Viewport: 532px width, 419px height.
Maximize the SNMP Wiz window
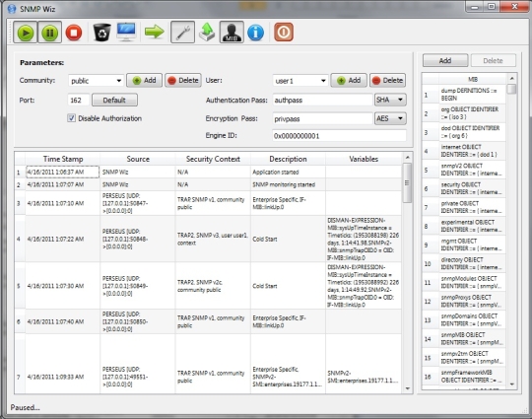click(492, 7)
